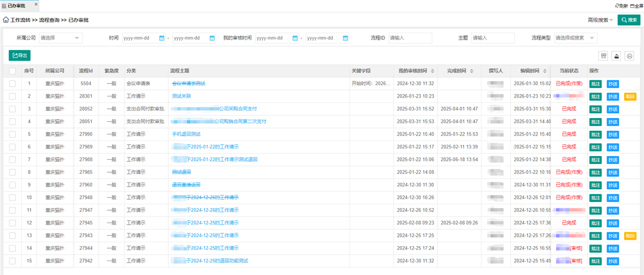This screenshot has width=644, height=275.
Task: Click the printer icon above the table
Action: click(x=630, y=56)
